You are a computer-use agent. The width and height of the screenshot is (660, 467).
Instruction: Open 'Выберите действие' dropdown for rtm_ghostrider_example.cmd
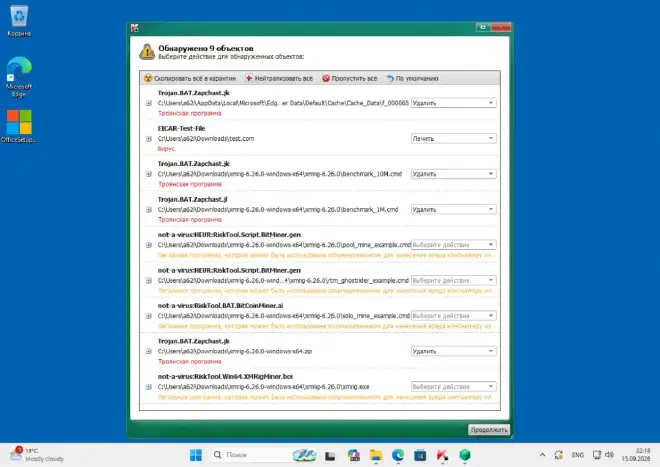[x=453, y=280]
